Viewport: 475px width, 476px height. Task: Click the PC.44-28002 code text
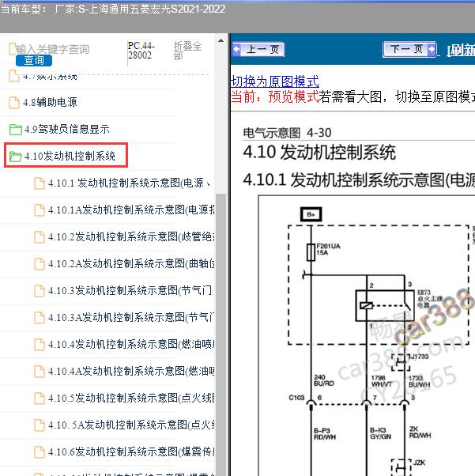[141, 51]
